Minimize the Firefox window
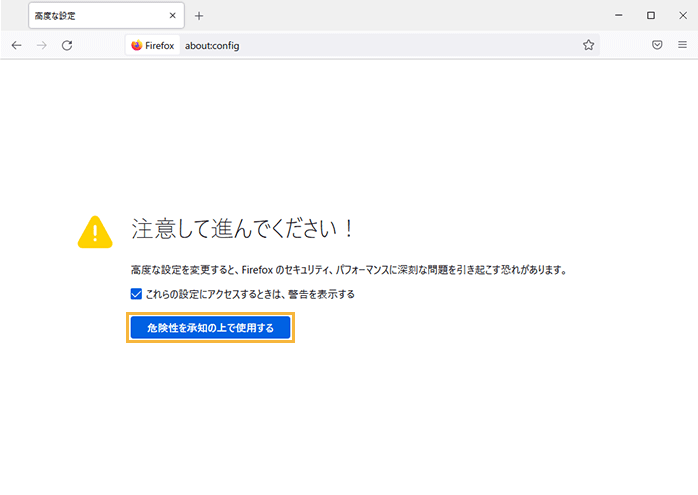 pos(619,16)
